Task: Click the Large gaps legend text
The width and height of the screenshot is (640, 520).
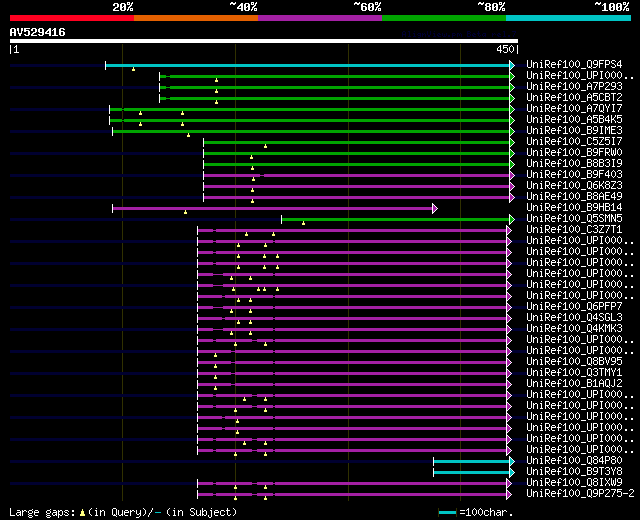Action: (x=42, y=513)
